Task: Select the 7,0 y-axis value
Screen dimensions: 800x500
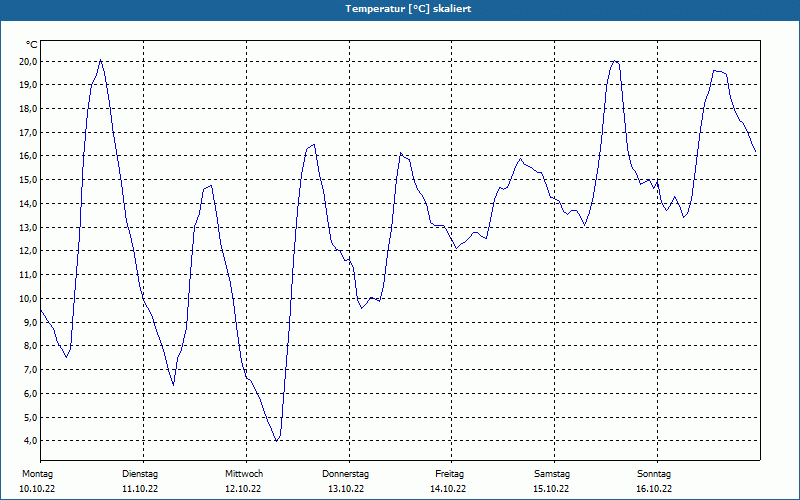Action: 30,369
